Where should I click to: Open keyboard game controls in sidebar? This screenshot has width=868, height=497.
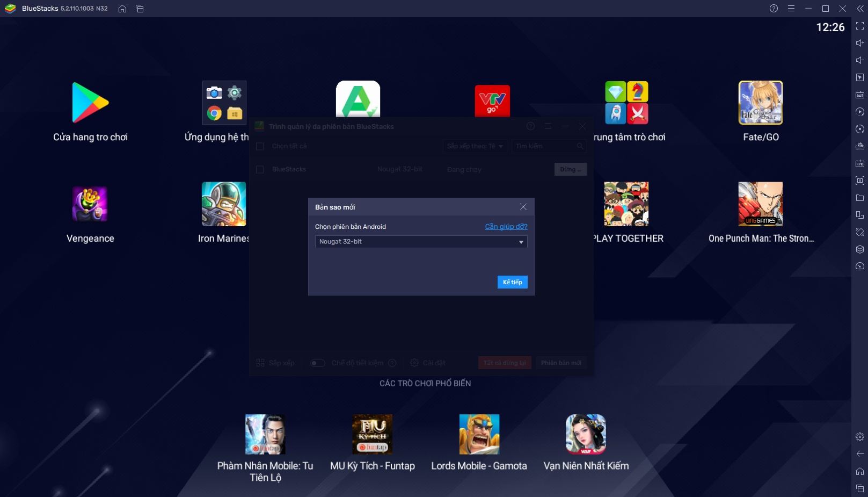(860, 95)
